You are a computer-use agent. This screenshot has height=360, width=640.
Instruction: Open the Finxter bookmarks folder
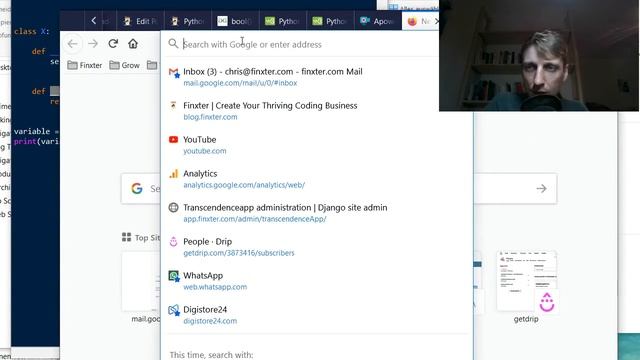pyautogui.click(x=84, y=65)
